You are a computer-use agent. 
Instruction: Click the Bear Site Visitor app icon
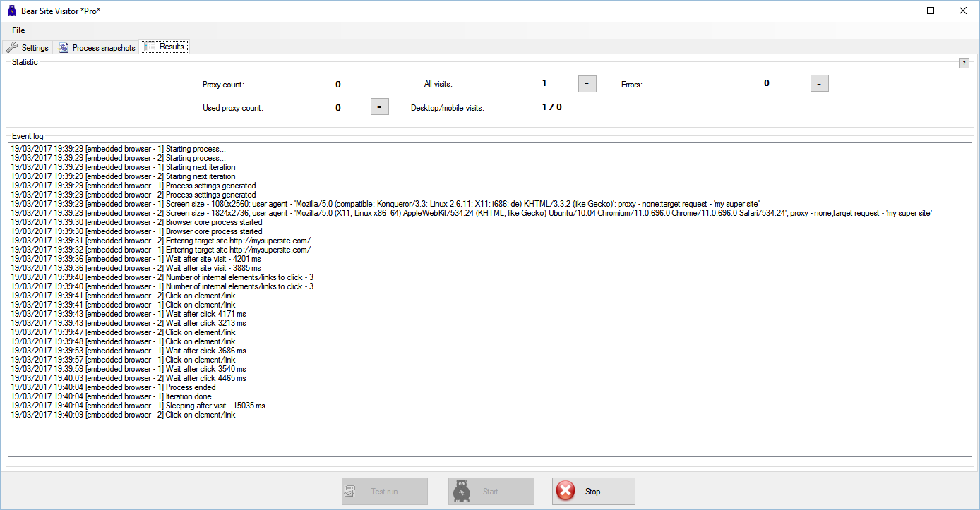pyautogui.click(x=12, y=11)
